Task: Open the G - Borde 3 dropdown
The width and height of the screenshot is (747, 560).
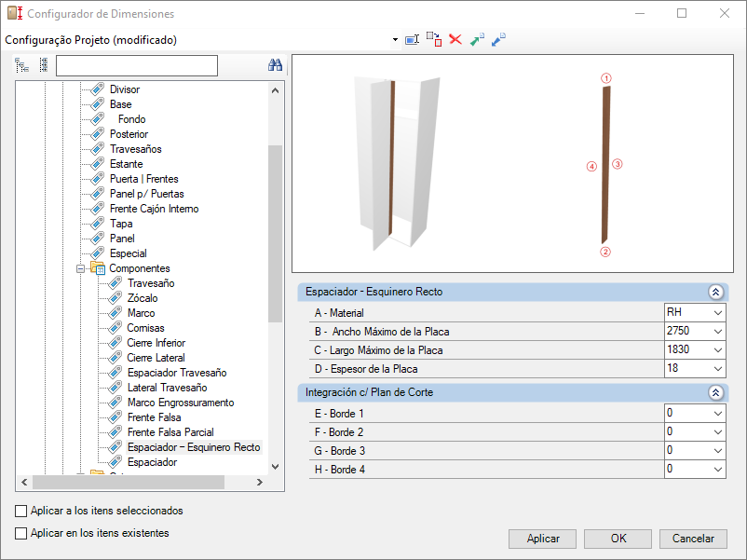Action: pyautogui.click(x=718, y=450)
